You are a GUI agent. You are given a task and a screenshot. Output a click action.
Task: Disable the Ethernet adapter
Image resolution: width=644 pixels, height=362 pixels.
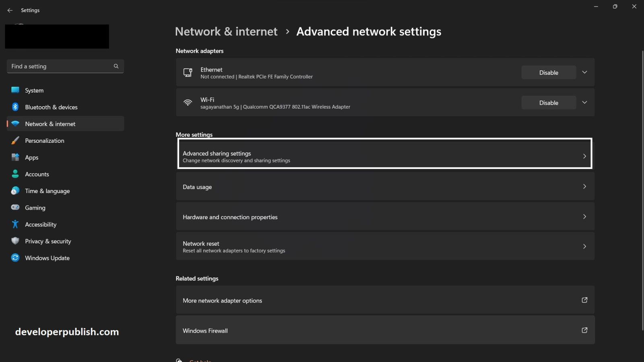click(x=548, y=72)
